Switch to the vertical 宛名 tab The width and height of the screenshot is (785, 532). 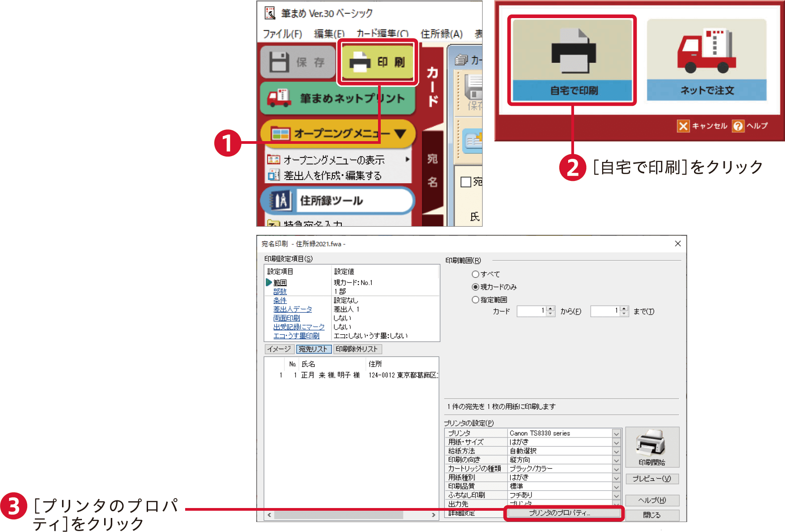click(x=432, y=171)
